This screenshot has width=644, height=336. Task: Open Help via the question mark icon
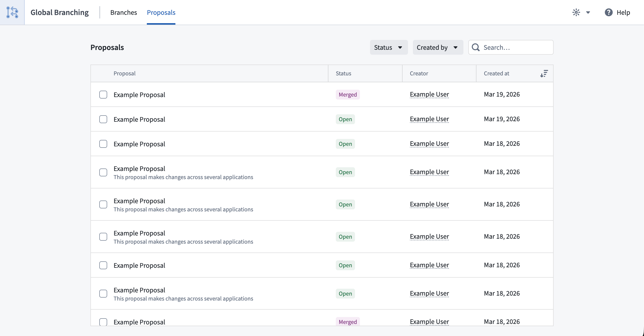click(609, 12)
